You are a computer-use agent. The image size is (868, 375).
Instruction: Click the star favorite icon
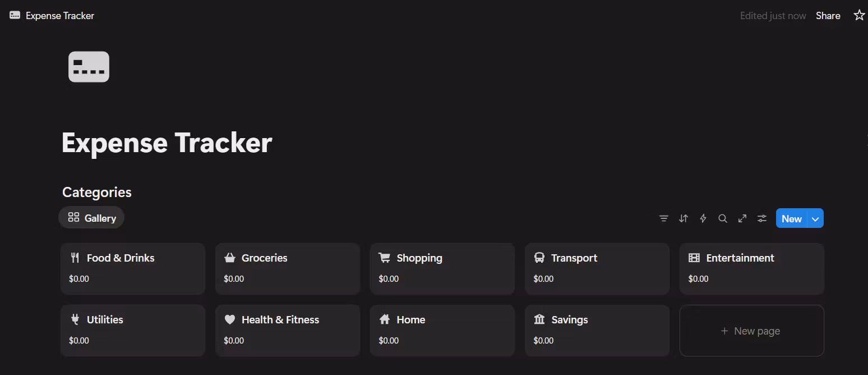coord(859,16)
